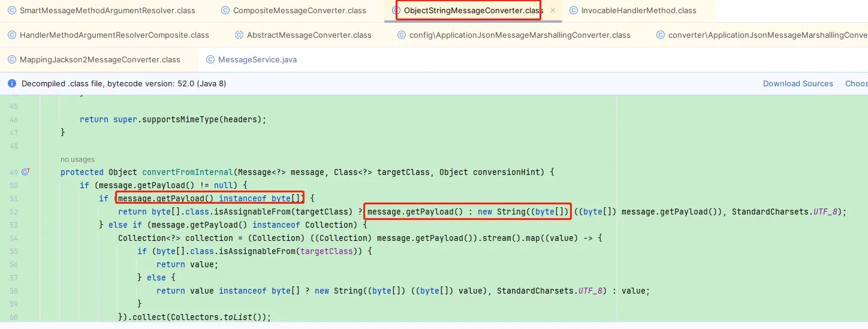Screen dimensions: 868x329
Task: Click the 'no usages' inlay hint
Action: point(78,159)
